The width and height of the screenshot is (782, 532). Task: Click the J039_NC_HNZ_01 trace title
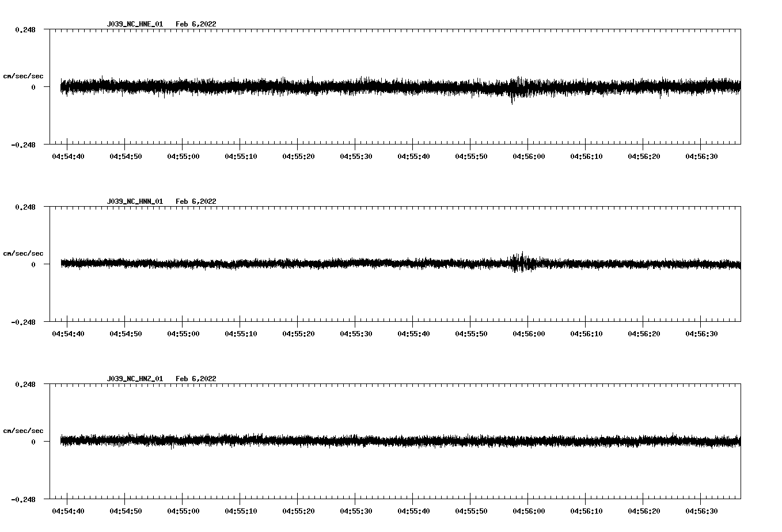point(135,379)
